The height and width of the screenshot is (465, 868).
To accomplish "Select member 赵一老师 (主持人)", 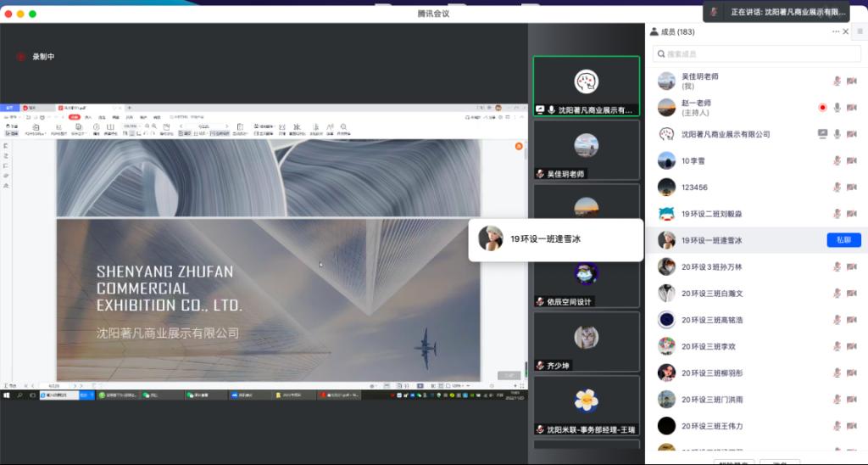I will click(757, 108).
